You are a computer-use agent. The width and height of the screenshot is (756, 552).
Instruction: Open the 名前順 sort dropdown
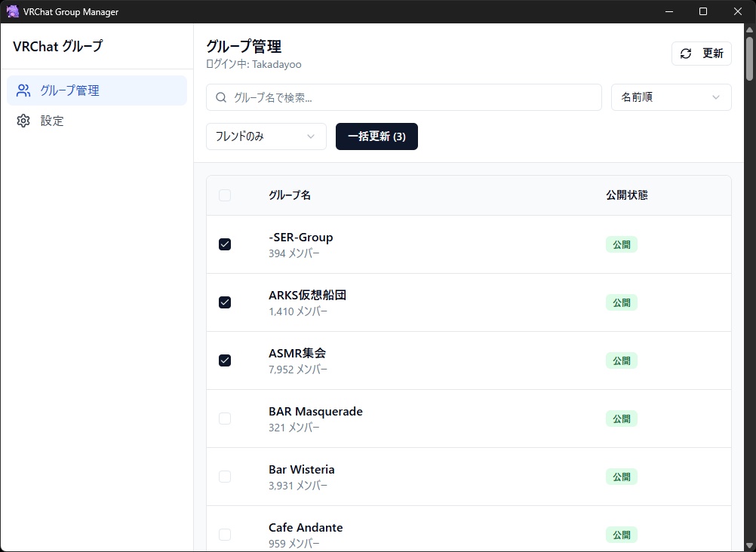(670, 97)
